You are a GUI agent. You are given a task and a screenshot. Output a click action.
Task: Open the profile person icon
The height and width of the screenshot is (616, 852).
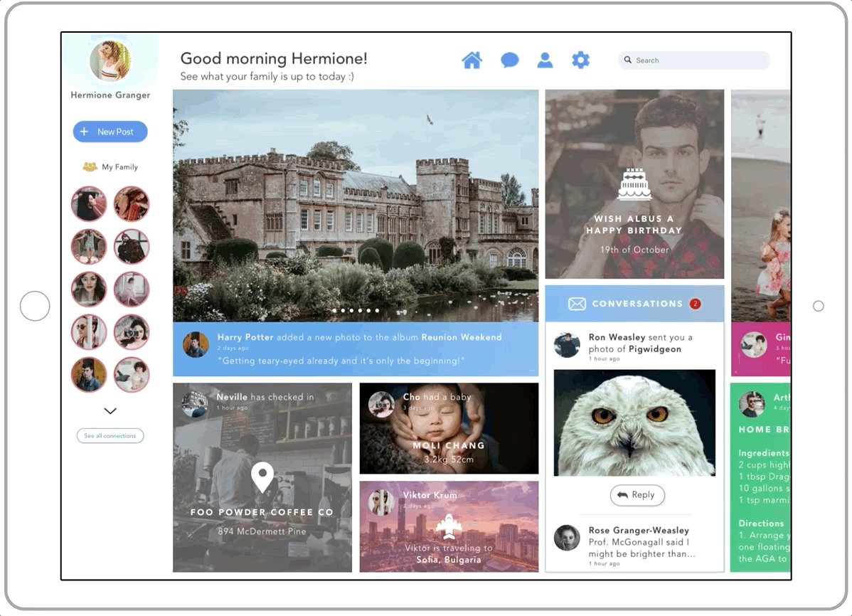545,60
